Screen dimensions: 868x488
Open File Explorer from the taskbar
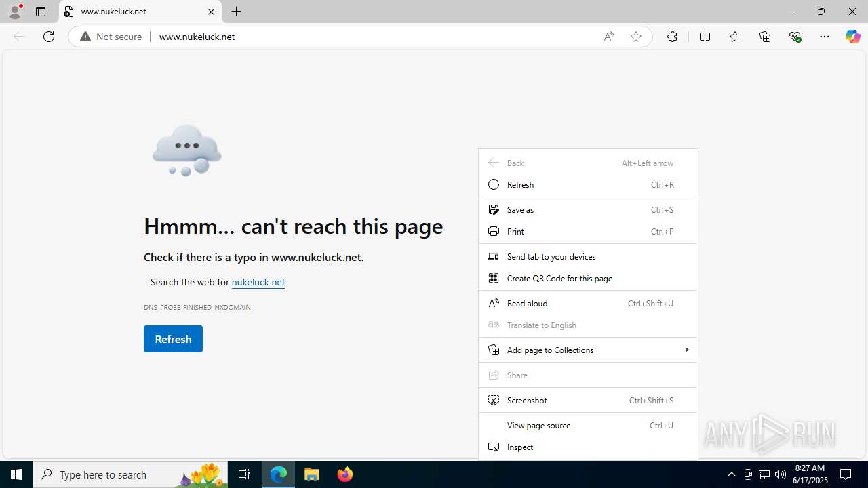tap(312, 474)
